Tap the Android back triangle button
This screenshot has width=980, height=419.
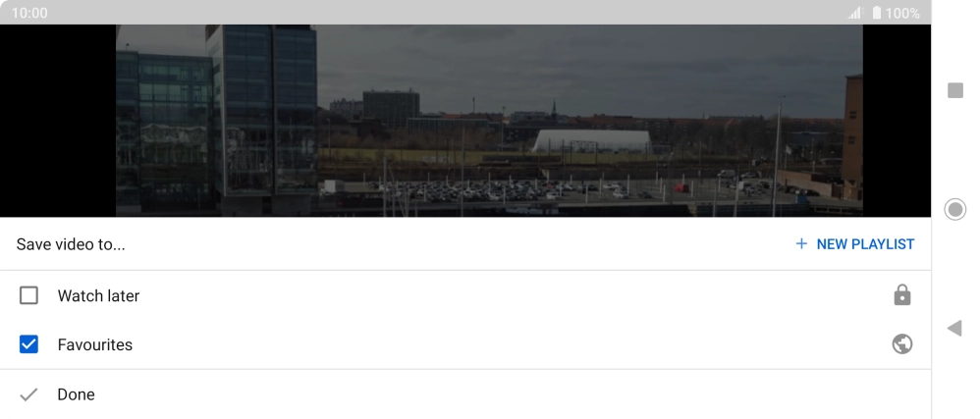954,328
